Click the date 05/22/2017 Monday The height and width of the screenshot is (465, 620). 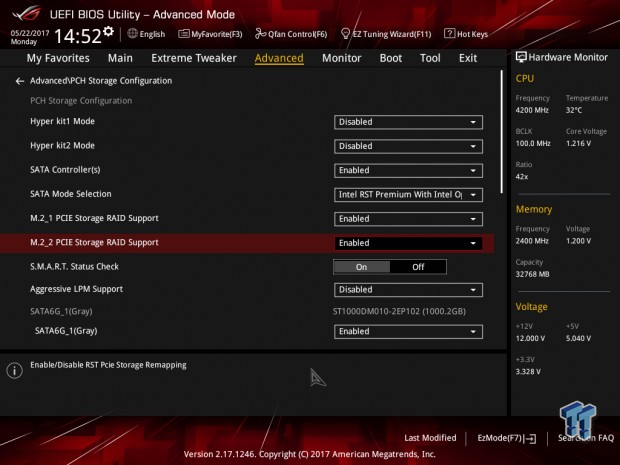(30, 37)
